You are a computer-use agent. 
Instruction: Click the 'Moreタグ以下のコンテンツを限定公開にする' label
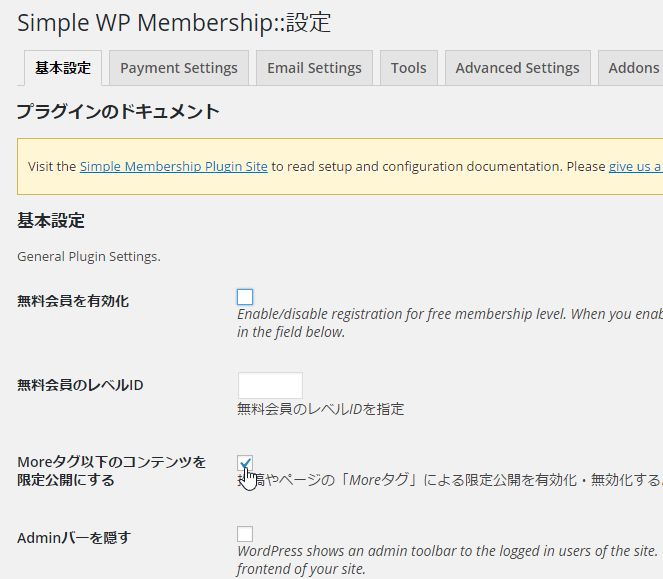click(111, 471)
